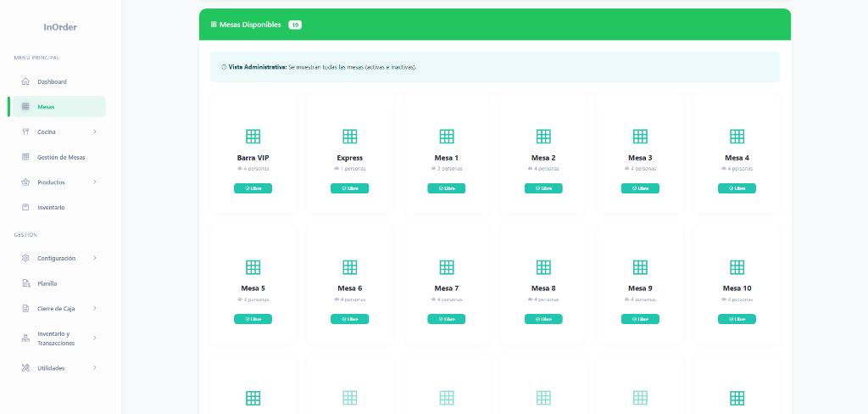The width and height of the screenshot is (868, 414).
Task: Click the Libre button on Mesa 2
Action: (543, 188)
